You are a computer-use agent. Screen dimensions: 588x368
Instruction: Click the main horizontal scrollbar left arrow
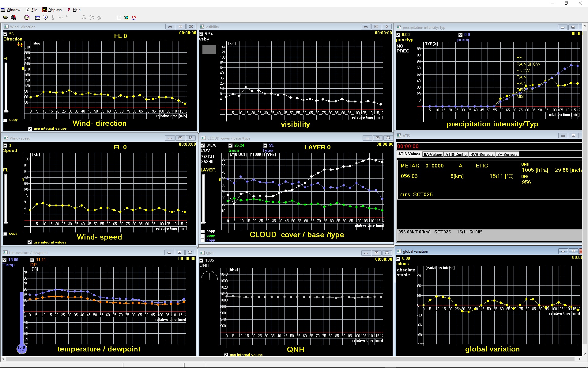pyautogui.click(x=3, y=359)
